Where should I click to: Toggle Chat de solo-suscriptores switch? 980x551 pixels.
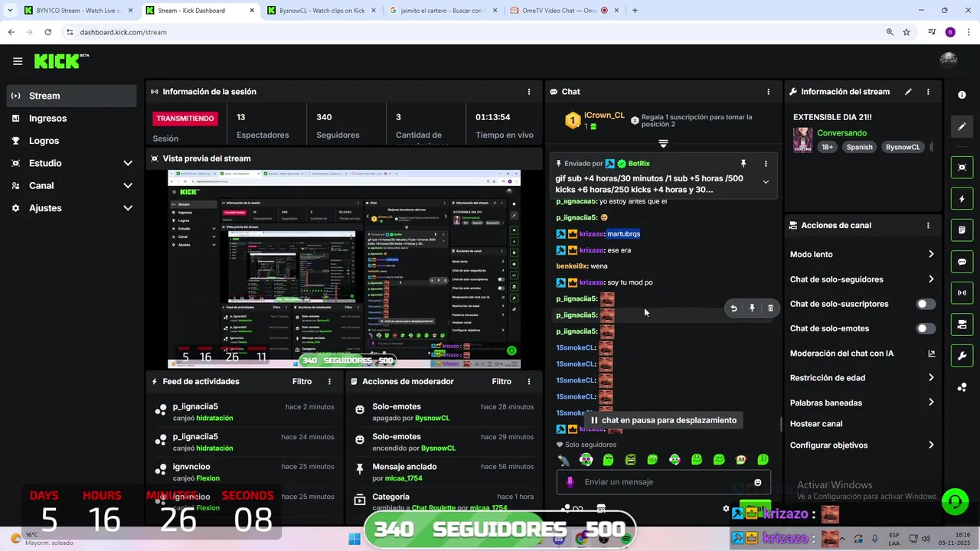pos(926,304)
